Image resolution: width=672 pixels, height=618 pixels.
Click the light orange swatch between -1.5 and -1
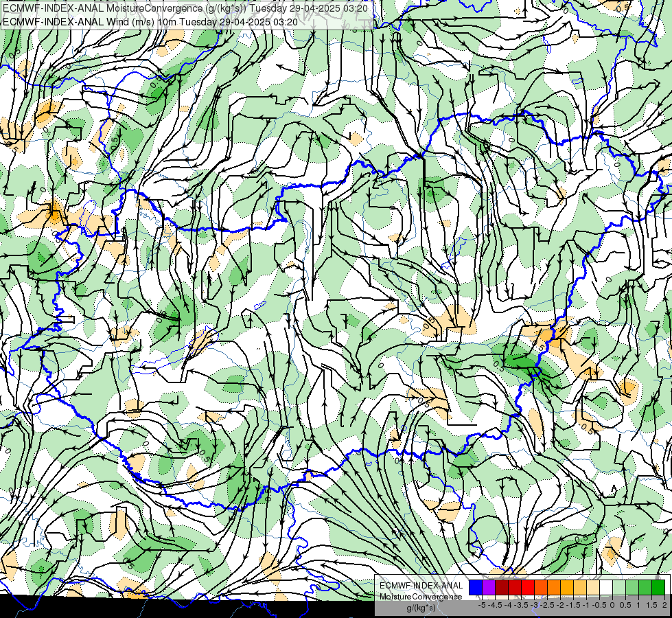click(580, 587)
